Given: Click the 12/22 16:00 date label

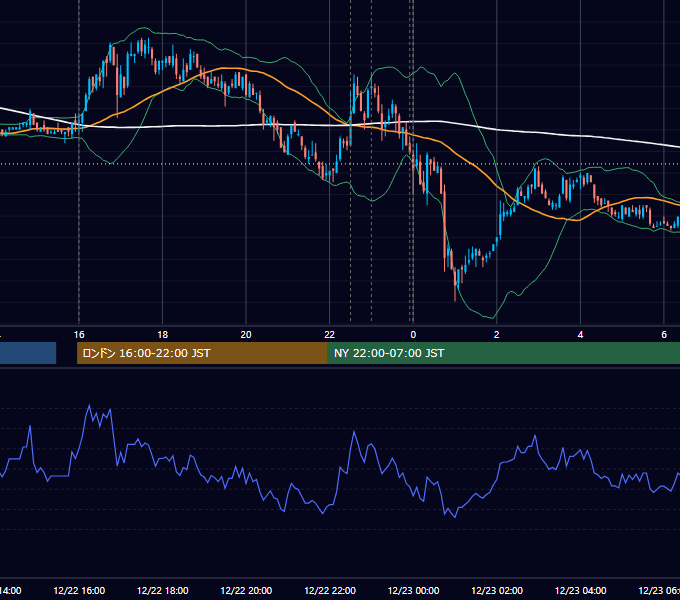Looking at the screenshot, I should [x=79, y=590].
